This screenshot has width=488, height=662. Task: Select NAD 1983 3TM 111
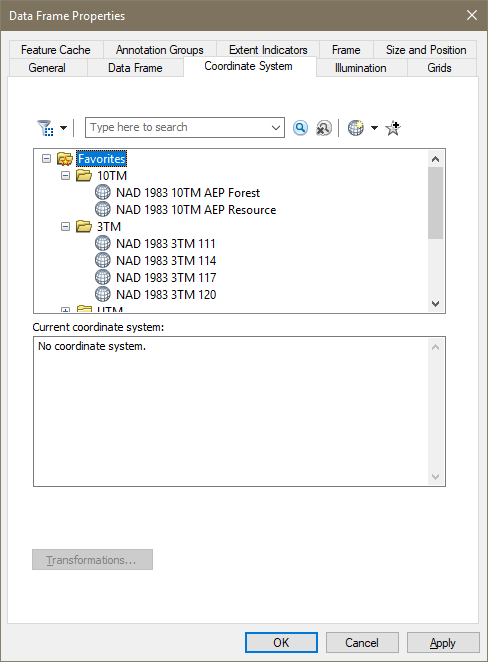[166, 244]
